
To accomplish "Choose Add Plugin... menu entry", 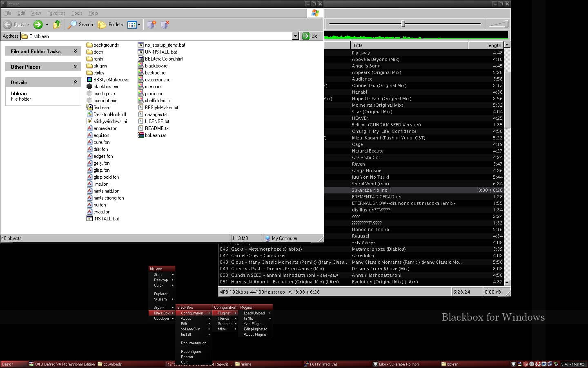I will (256, 324).
